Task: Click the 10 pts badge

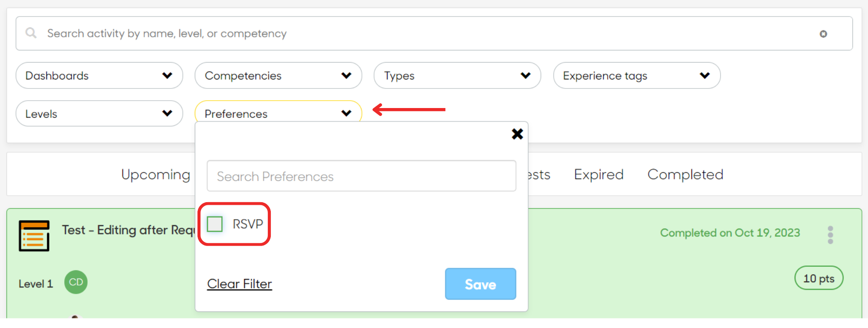Action: point(819,278)
